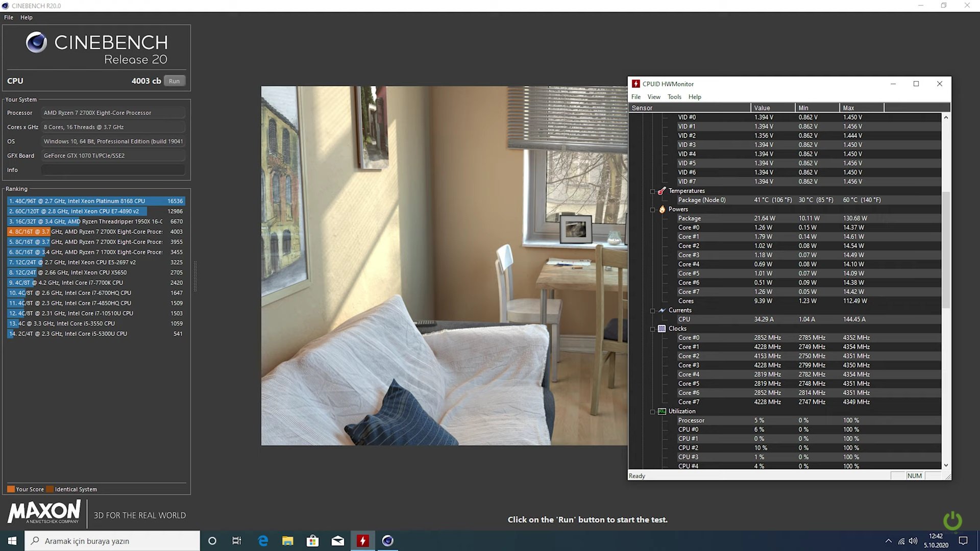Open Cinebench Help menu
980x551 pixels.
pos(26,17)
